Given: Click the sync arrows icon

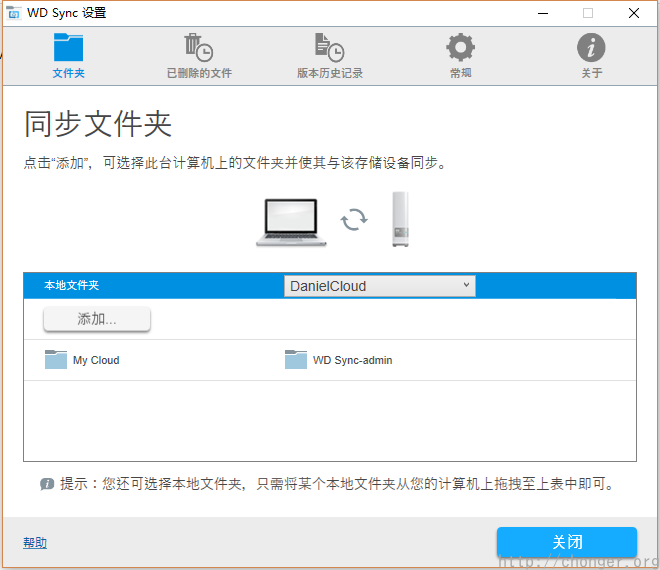Looking at the screenshot, I should point(354,220).
